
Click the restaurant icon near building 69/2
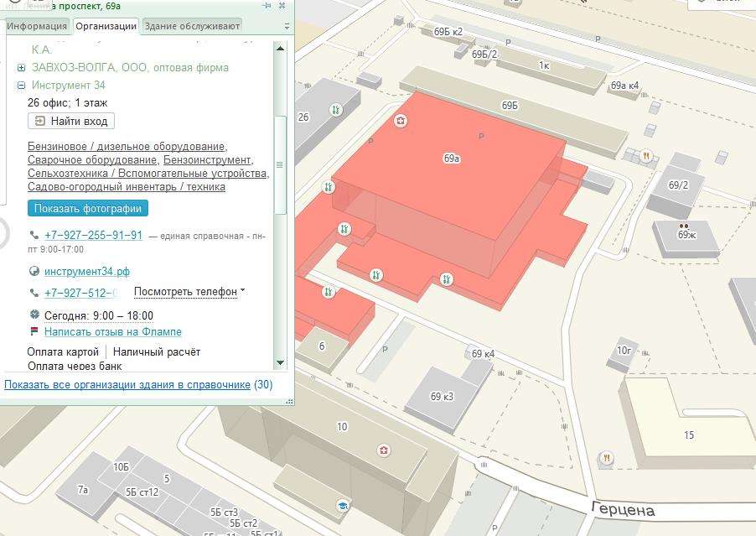click(646, 156)
